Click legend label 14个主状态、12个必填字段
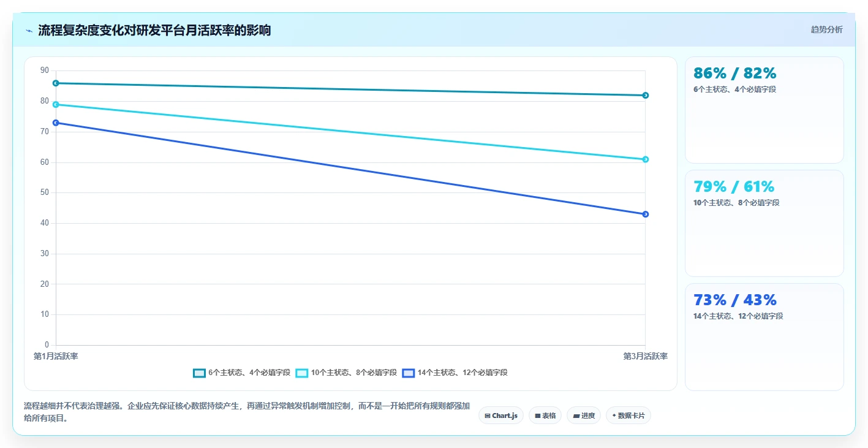The image size is (868, 448). pos(462,373)
